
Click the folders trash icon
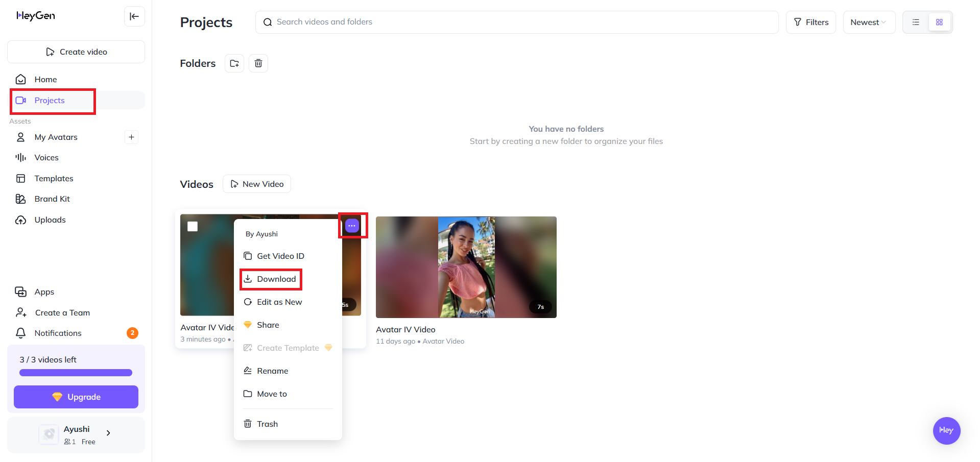pos(258,63)
